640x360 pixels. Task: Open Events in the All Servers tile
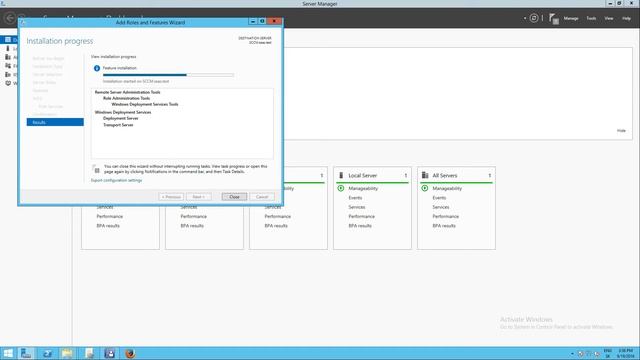439,198
